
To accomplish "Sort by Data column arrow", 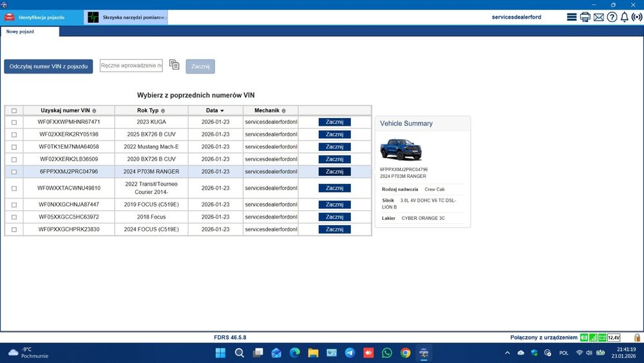I will tap(222, 111).
